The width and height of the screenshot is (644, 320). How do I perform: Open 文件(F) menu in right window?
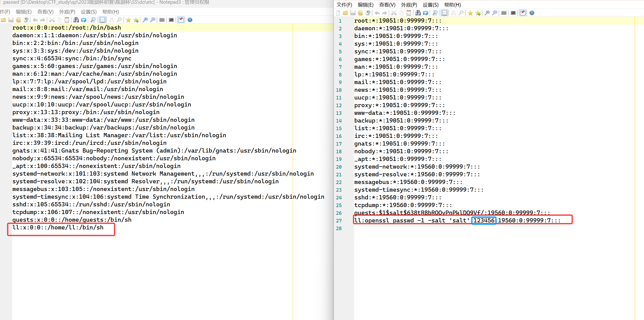coord(344,5)
